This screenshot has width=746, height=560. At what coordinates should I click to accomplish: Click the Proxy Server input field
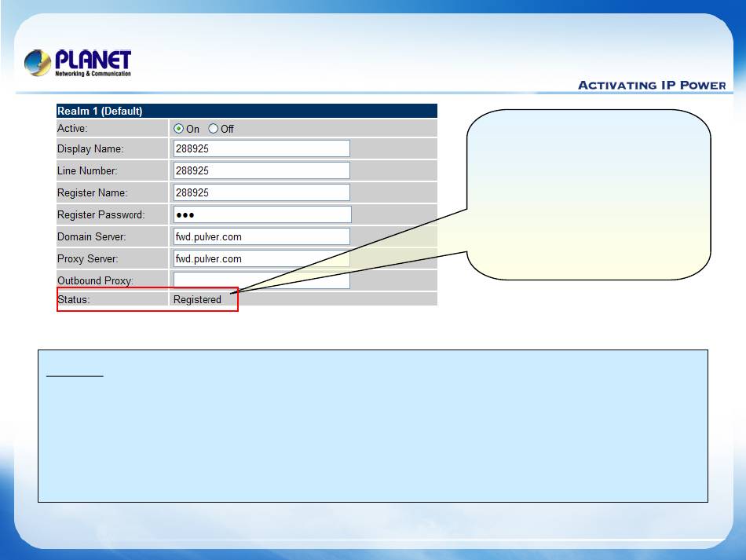260,258
